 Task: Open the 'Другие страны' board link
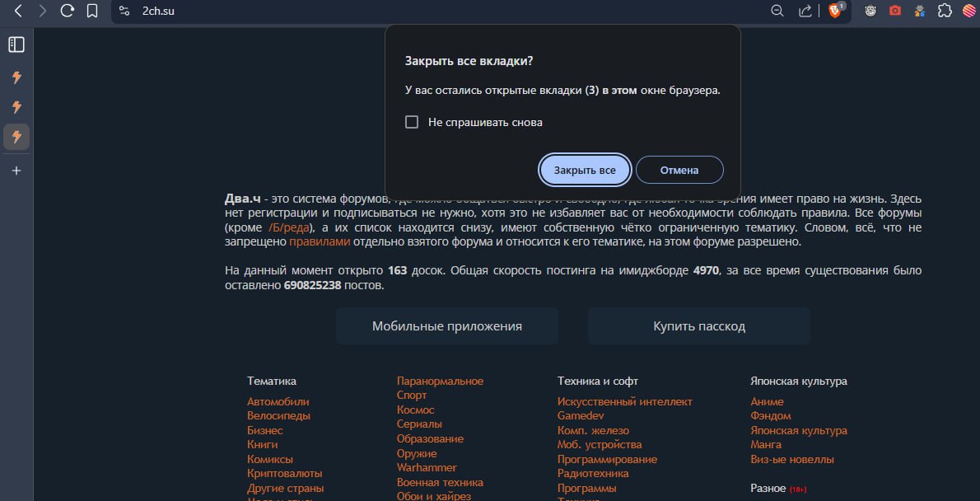coord(286,489)
